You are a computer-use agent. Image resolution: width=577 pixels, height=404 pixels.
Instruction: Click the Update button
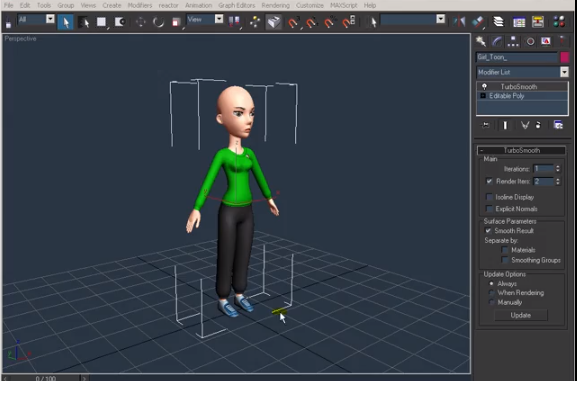(x=521, y=315)
